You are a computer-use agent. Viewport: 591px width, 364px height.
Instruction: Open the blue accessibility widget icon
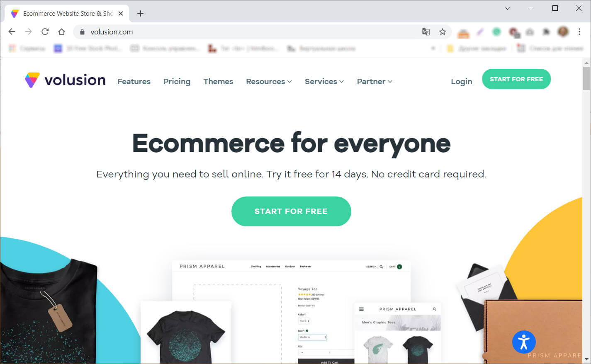(x=524, y=342)
